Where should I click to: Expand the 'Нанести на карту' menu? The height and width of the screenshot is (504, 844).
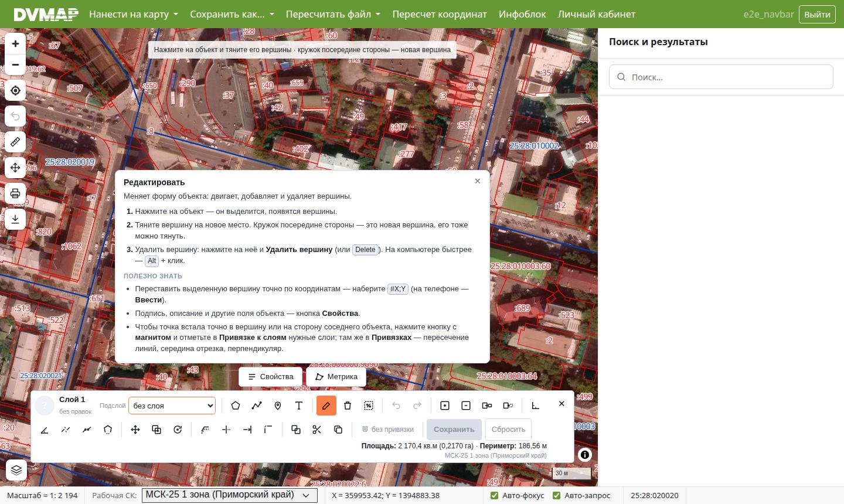tap(134, 14)
